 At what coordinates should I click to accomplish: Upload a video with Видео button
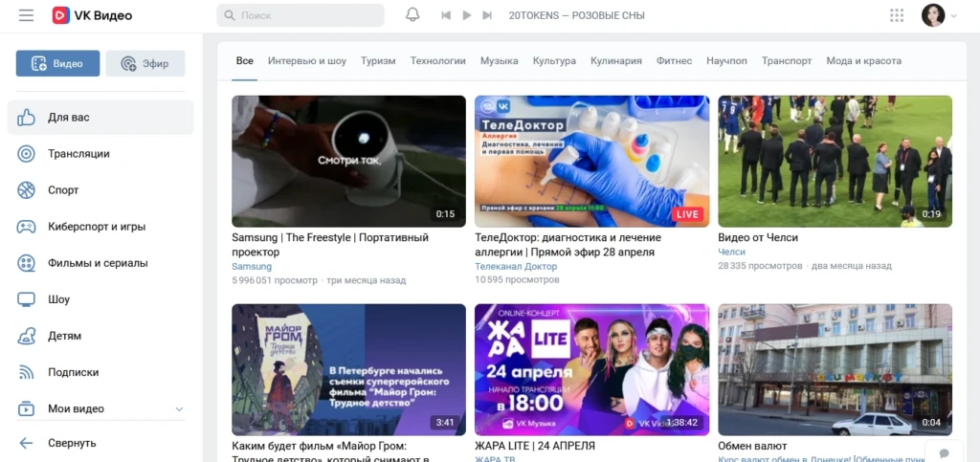57,64
